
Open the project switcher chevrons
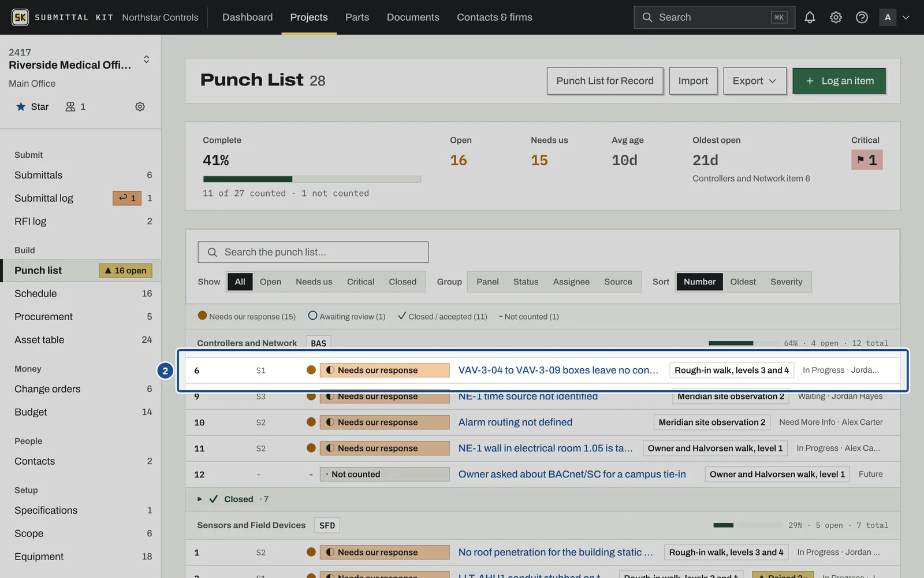[x=147, y=59]
